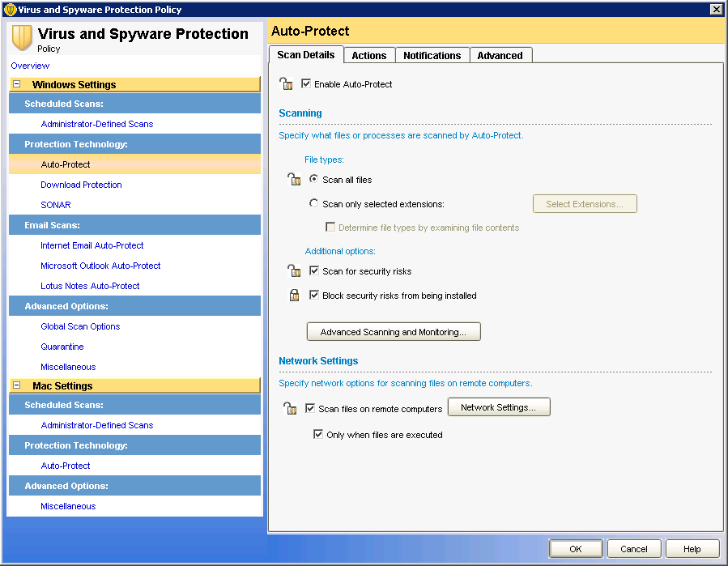Screen dimensions: 728x566
Task: Collapse the Windows Settings section
Action: point(17,84)
